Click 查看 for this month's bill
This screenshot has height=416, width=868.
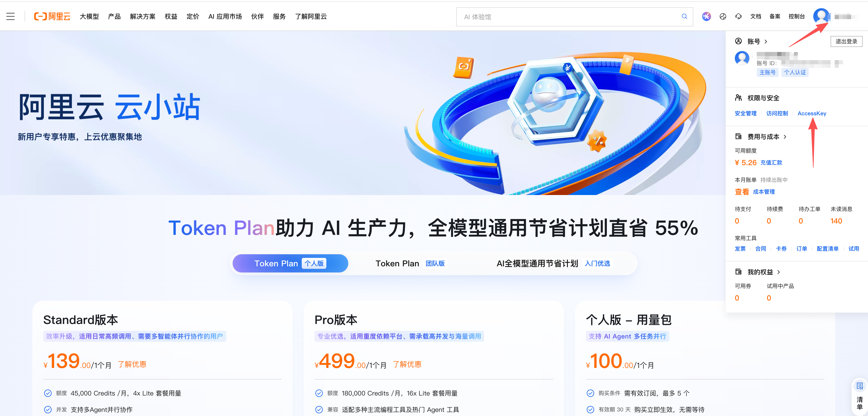tap(742, 192)
